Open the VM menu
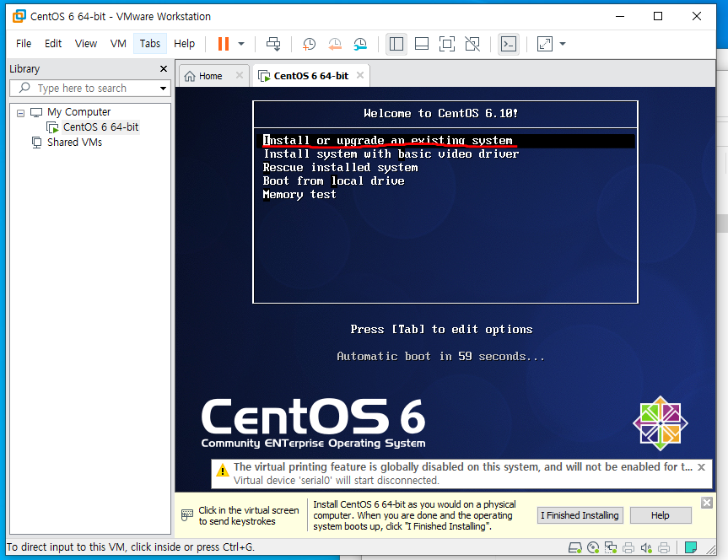 pos(118,44)
